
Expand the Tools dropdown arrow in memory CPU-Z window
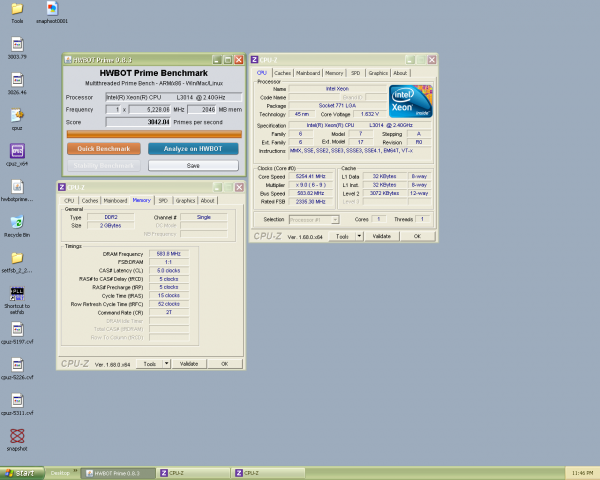point(166,364)
